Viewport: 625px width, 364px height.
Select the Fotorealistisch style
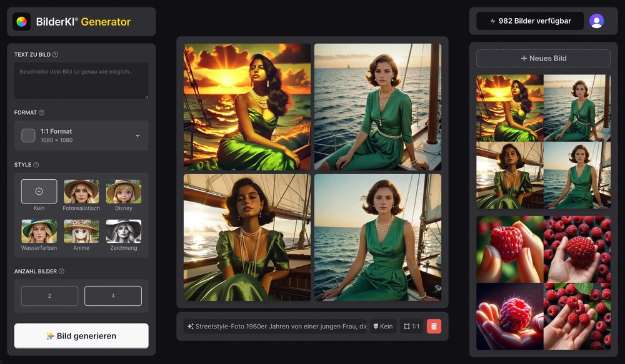[x=81, y=191]
